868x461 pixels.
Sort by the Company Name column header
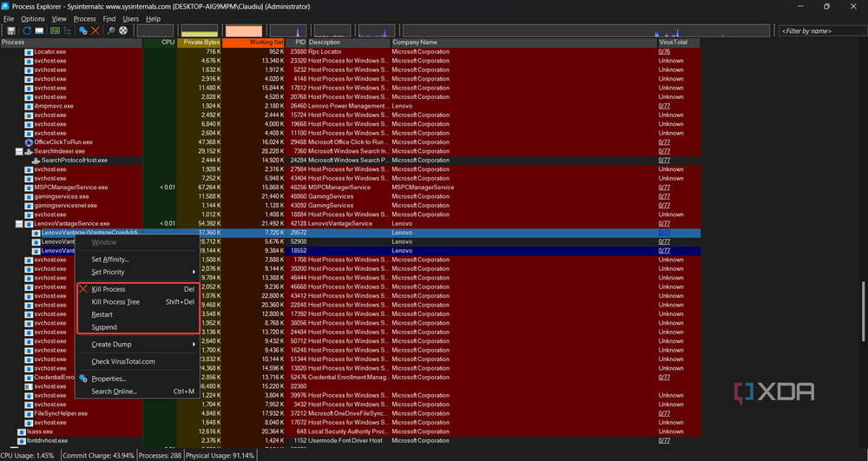523,42
